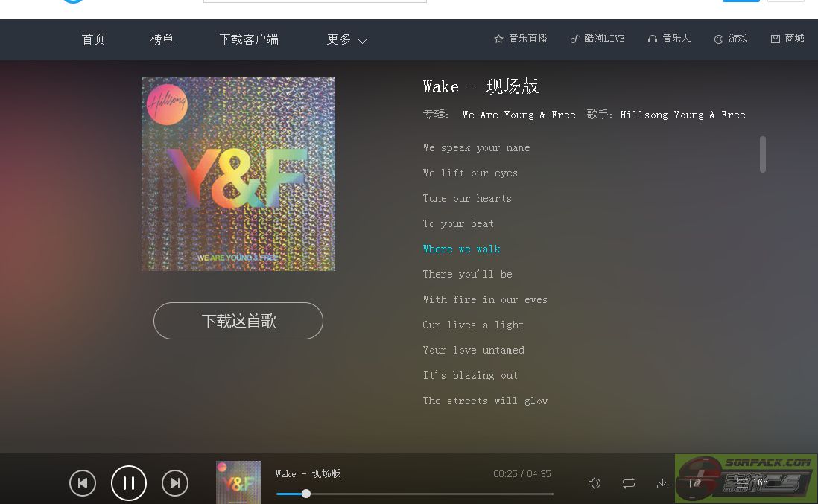Open album link We Are Young & Free
Viewport: 818px width, 504px height.
(x=519, y=115)
